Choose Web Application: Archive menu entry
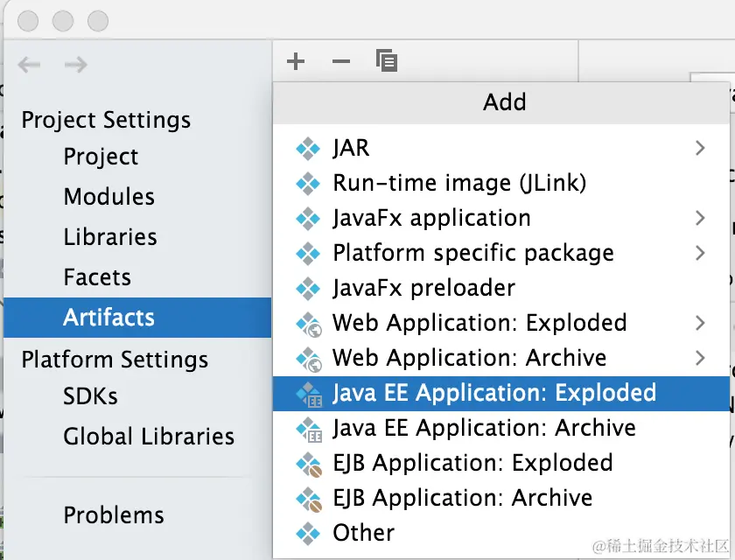Screen dimensions: 735x560 pyautogui.click(x=501, y=358)
